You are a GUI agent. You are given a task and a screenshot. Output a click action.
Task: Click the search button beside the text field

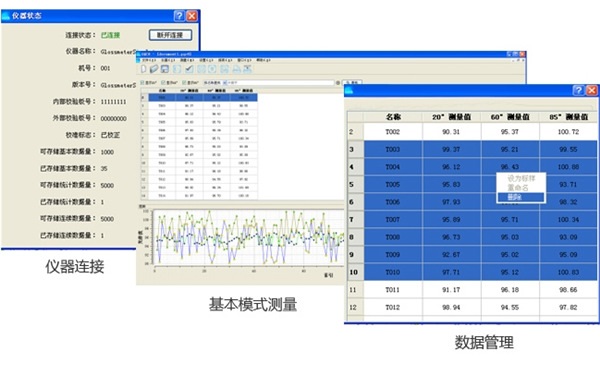point(352,83)
